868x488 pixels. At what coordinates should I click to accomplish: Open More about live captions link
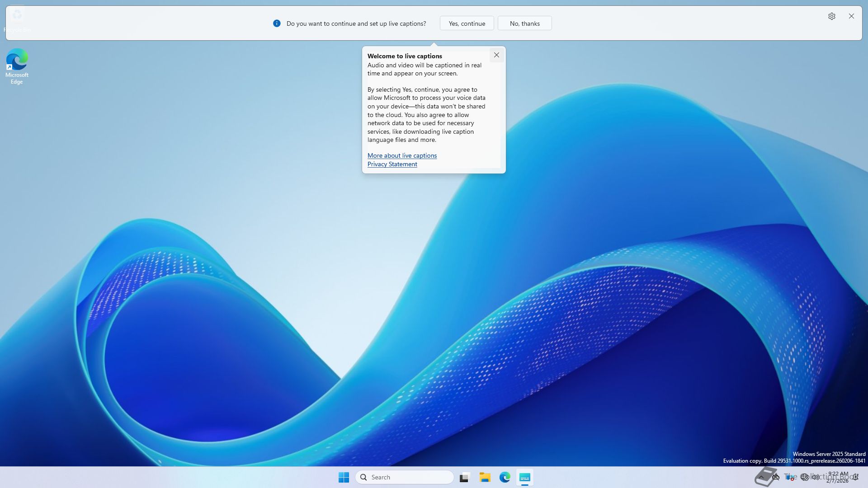click(x=402, y=155)
